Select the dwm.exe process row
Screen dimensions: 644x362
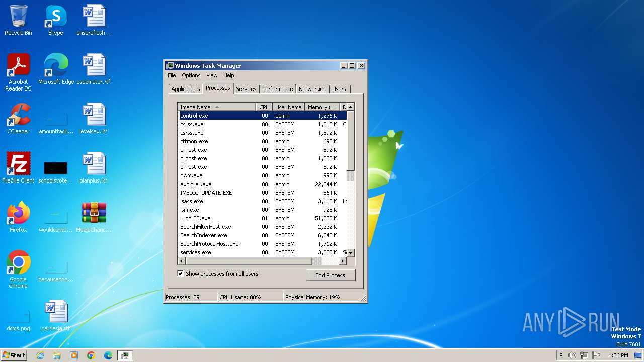262,175
